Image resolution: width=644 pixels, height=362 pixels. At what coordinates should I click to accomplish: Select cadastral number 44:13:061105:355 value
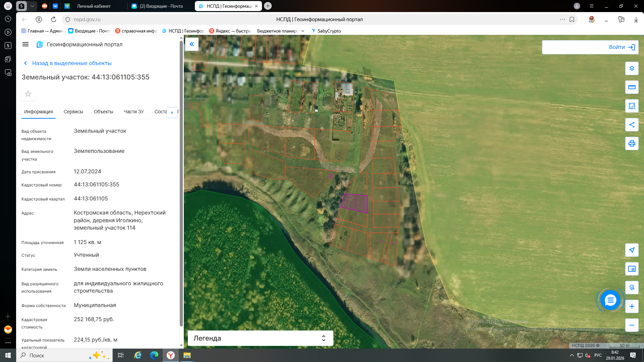(97, 185)
